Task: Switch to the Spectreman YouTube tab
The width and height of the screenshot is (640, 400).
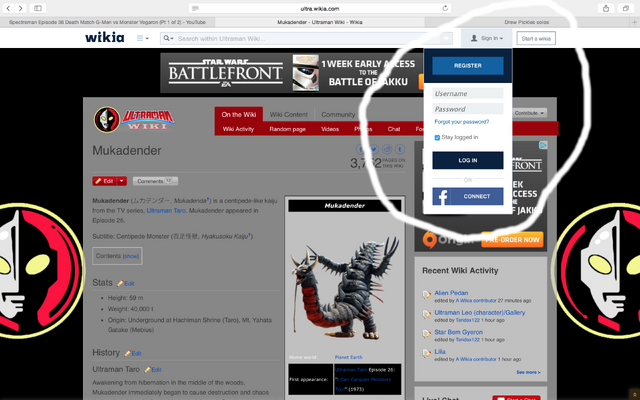Action: click(x=107, y=22)
